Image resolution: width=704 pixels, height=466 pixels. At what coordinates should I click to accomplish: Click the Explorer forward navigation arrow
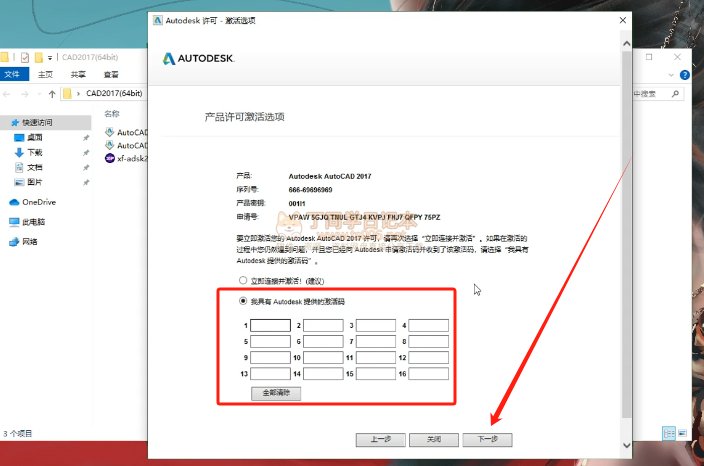pos(25,94)
